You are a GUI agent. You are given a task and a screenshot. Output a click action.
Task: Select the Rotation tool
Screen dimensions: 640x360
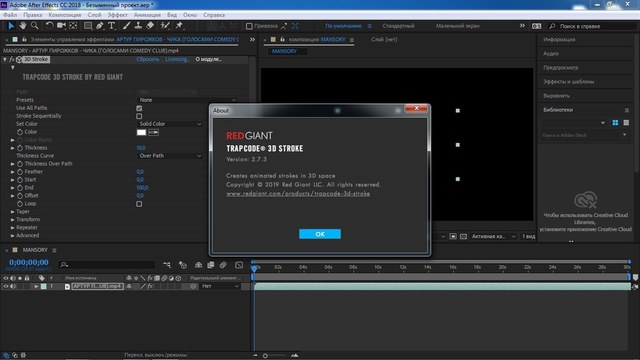[x=49, y=26]
